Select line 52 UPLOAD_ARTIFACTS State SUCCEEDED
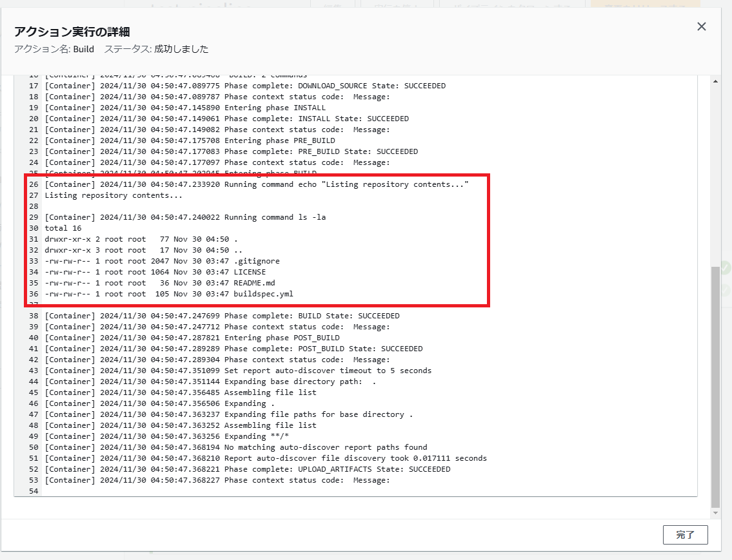The image size is (732, 560). [x=248, y=470]
